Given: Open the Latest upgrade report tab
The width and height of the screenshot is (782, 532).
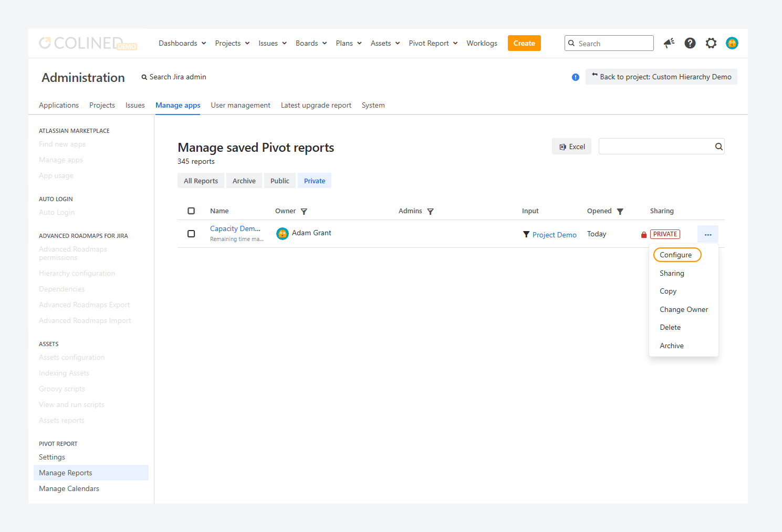Looking at the screenshot, I should point(316,105).
